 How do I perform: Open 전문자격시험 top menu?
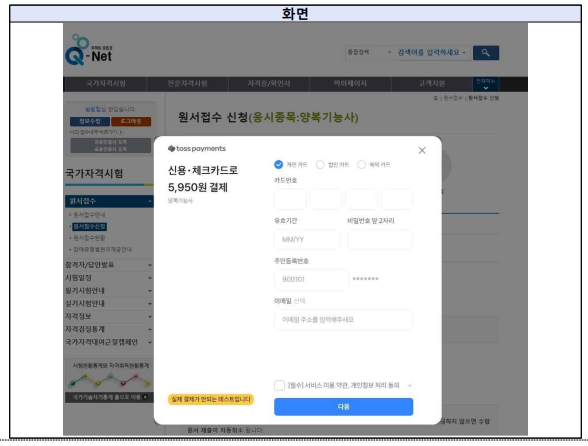(x=188, y=84)
